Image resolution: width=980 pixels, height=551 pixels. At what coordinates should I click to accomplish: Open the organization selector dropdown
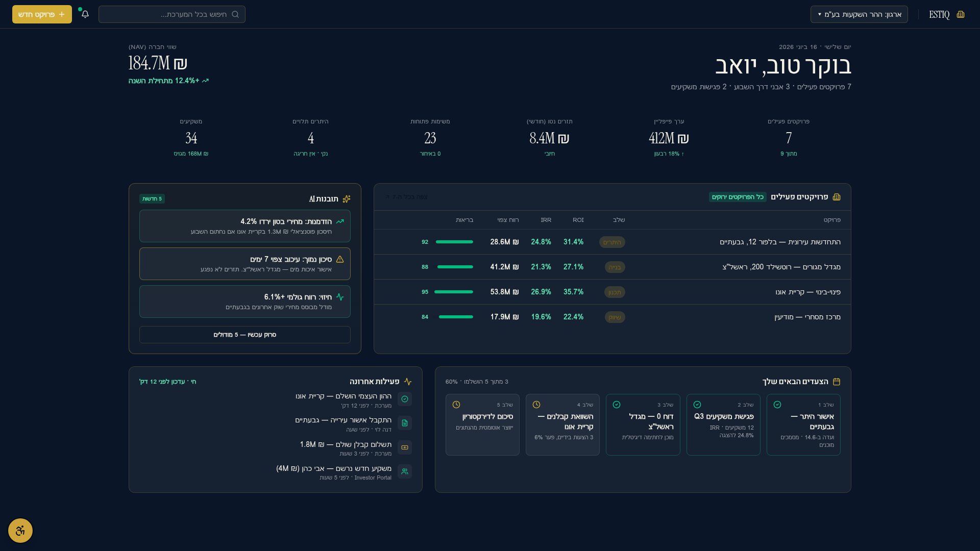coord(859,14)
